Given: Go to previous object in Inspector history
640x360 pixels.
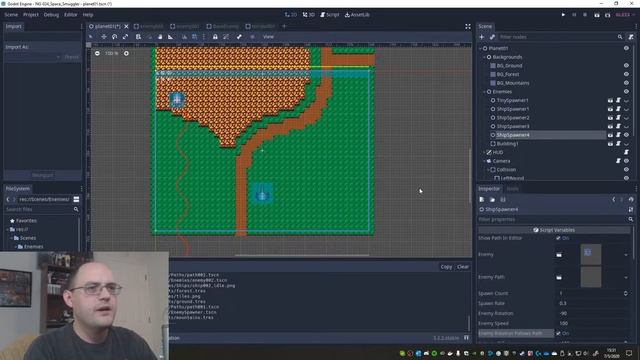Looking at the screenshot, I should (x=613, y=200).
